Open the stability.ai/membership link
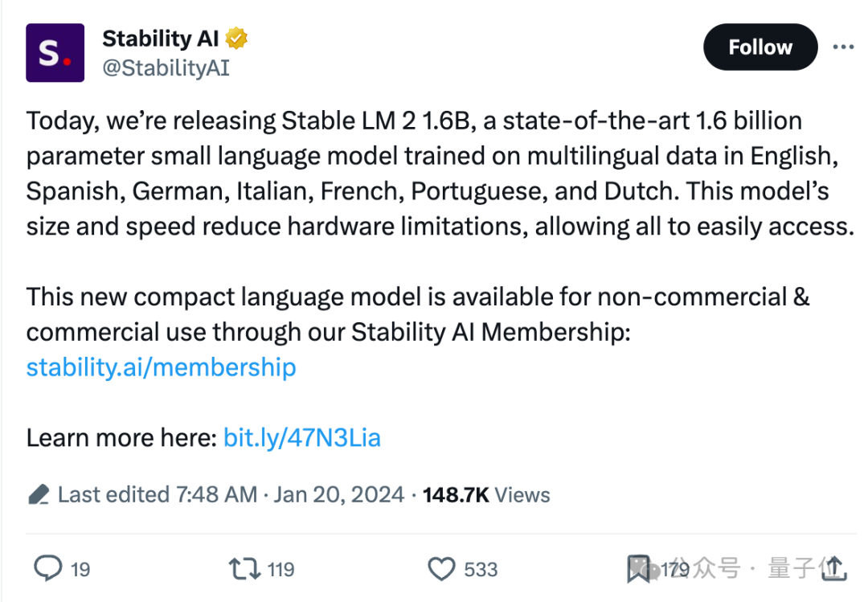This screenshot has height=602, width=868. pos(161,367)
